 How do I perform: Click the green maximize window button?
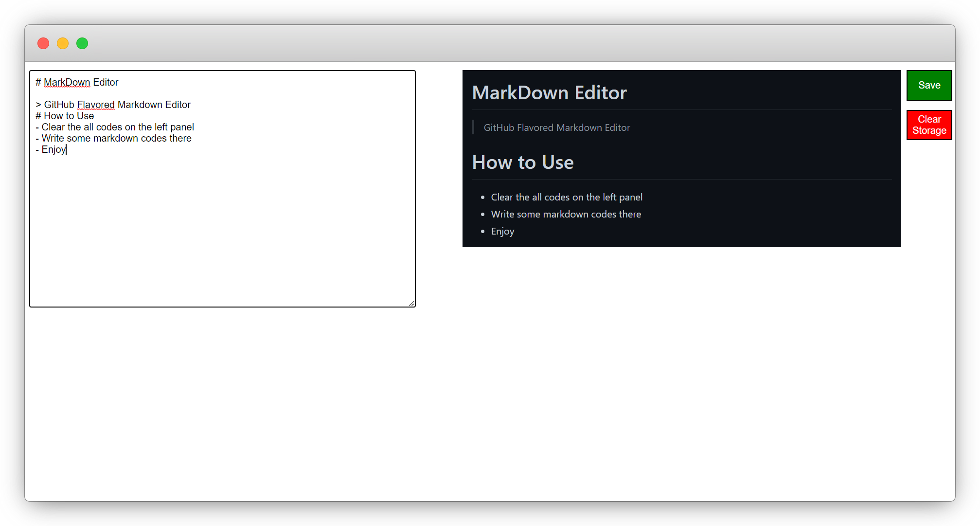point(82,43)
